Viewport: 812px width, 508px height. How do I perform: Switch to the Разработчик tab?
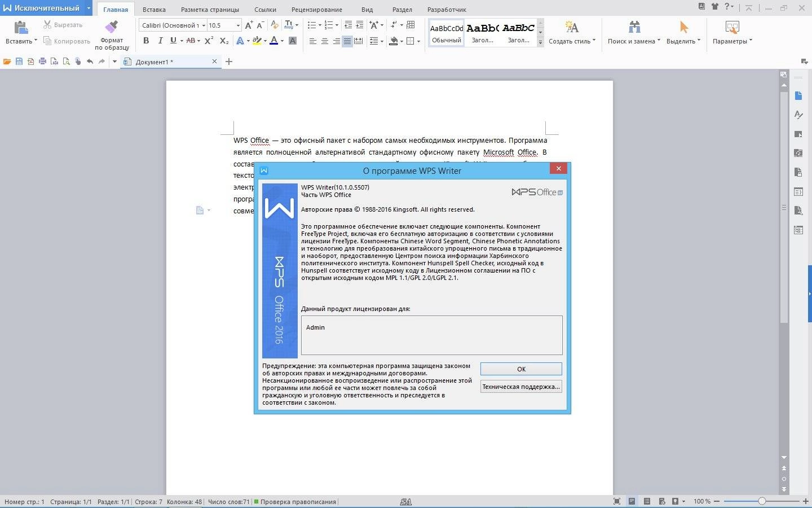447,10
